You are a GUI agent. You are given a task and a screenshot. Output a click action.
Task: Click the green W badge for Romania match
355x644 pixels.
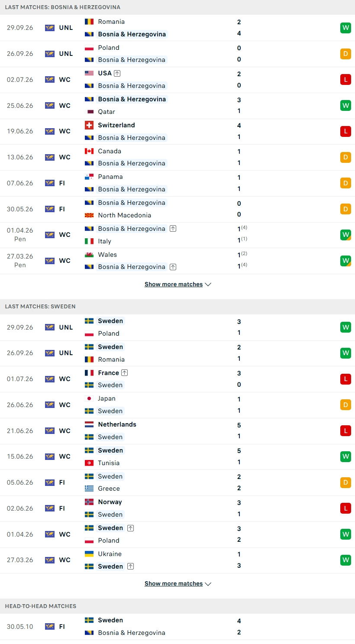click(x=345, y=28)
